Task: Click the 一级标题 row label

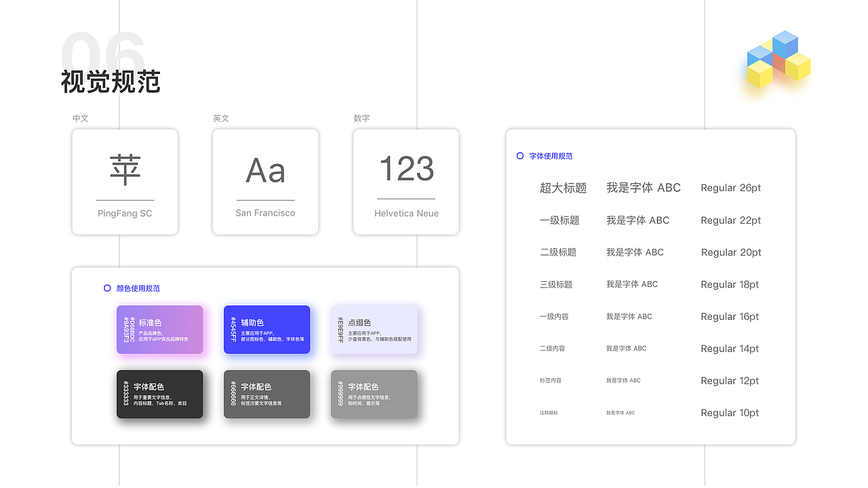Action: tap(559, 220)
